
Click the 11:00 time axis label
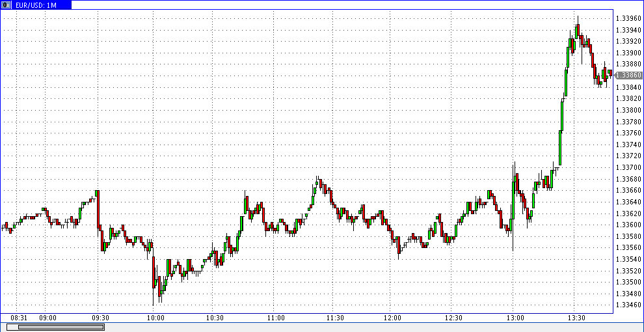276,318
